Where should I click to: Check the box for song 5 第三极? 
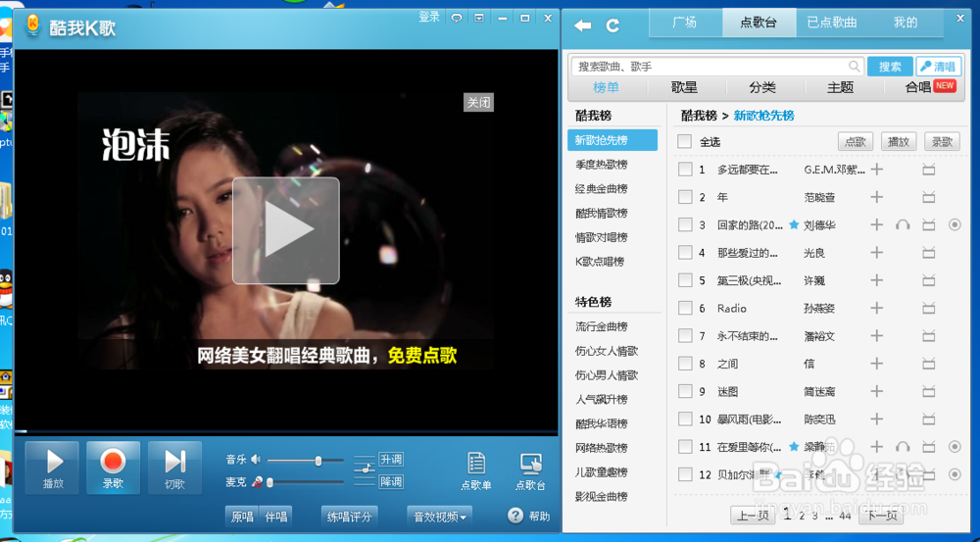pyautogui.click(x=685, y=280)
